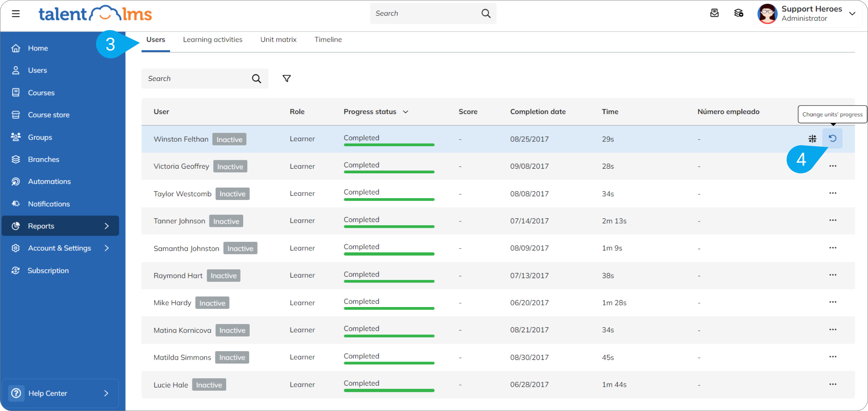Click the TalentLMS logo
Viewport: 868px width, 411px height.
tap(95, 14)
